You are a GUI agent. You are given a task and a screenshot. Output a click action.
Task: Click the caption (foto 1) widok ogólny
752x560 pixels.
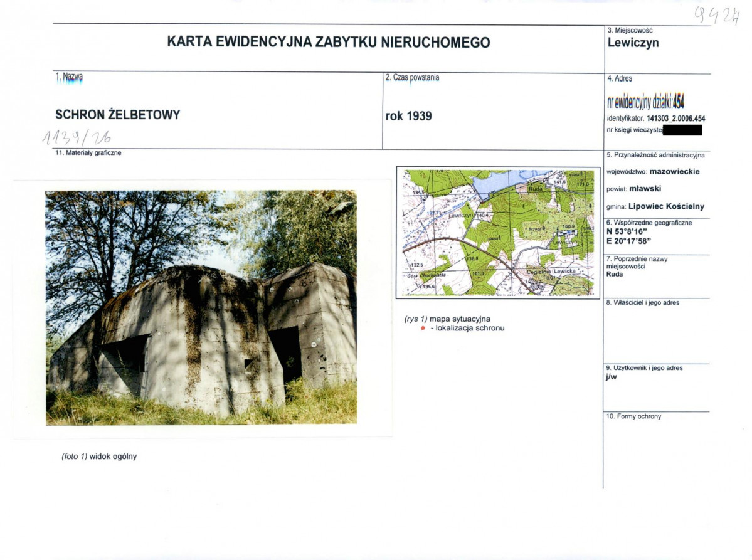coord(99,457)
